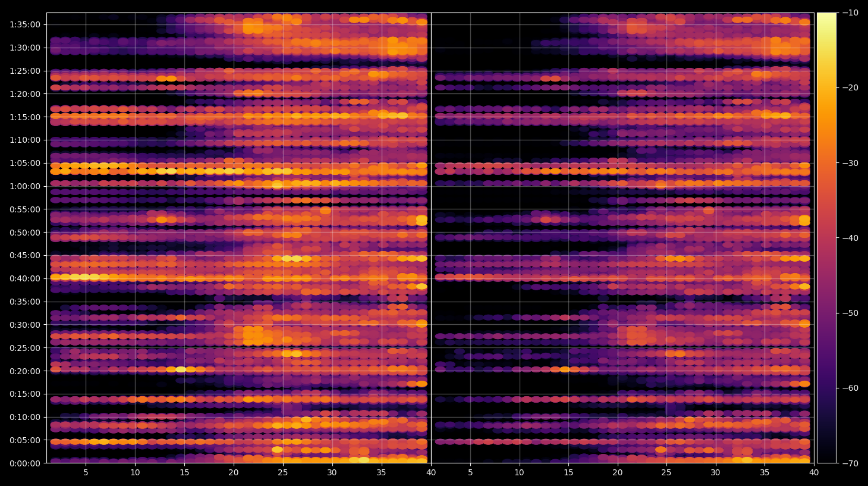Click x-axis label 20 under right heatmap

tap(618, 472)
